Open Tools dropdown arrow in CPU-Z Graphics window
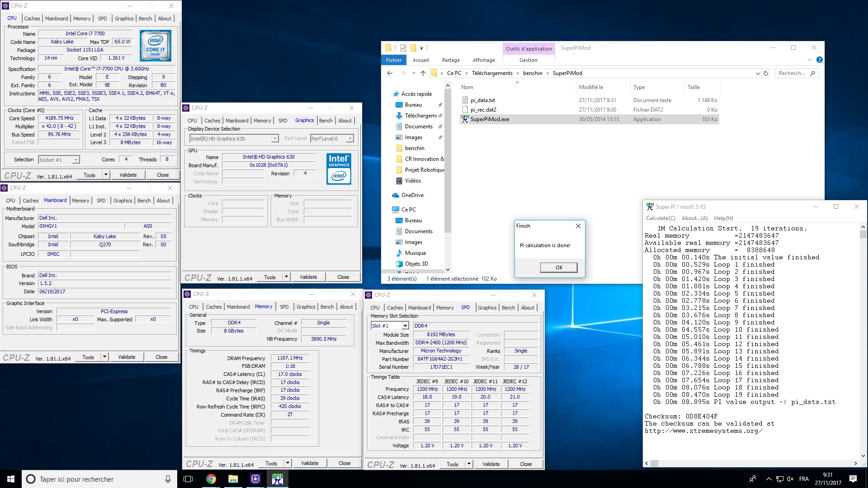Image resolution: width=868 pixels, height=488 pixels. tap(286, 277)
